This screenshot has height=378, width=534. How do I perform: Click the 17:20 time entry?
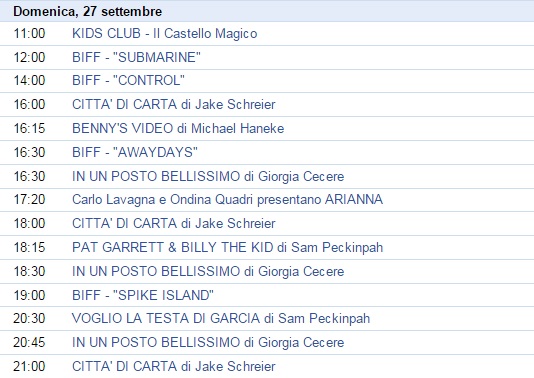[29, 200]
